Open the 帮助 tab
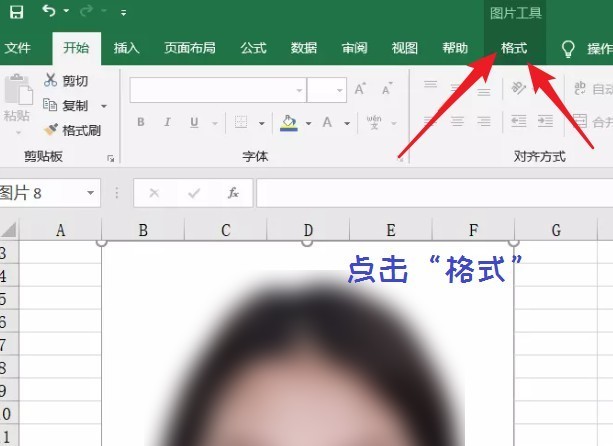 455,48
